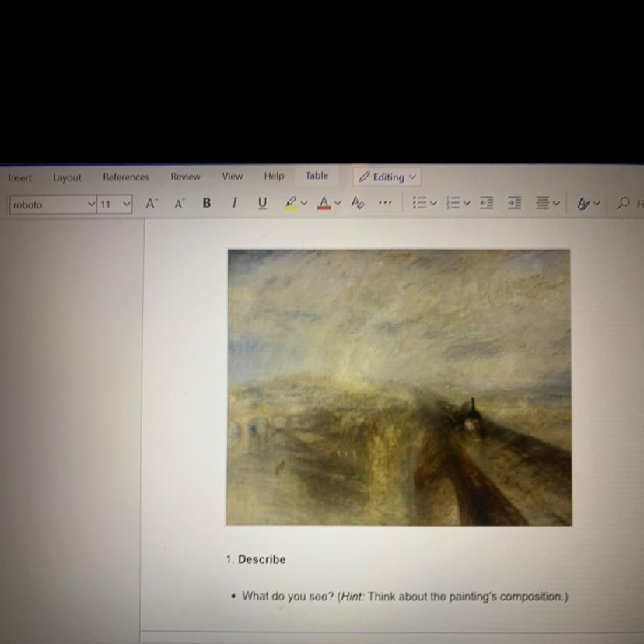Expand bullet list style arrow
Screen dimensions: 644x644
[433, 202]
